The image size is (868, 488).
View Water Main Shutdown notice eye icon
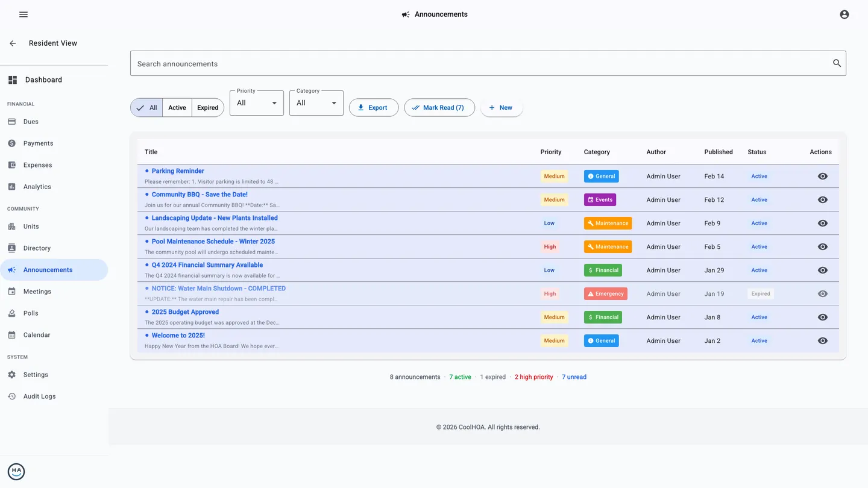coord(822,294)
